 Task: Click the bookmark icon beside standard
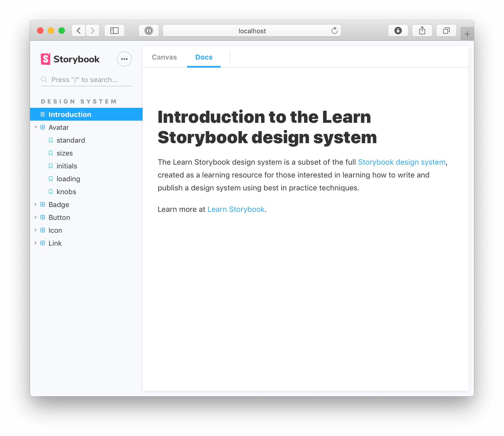tap(51, 140)
